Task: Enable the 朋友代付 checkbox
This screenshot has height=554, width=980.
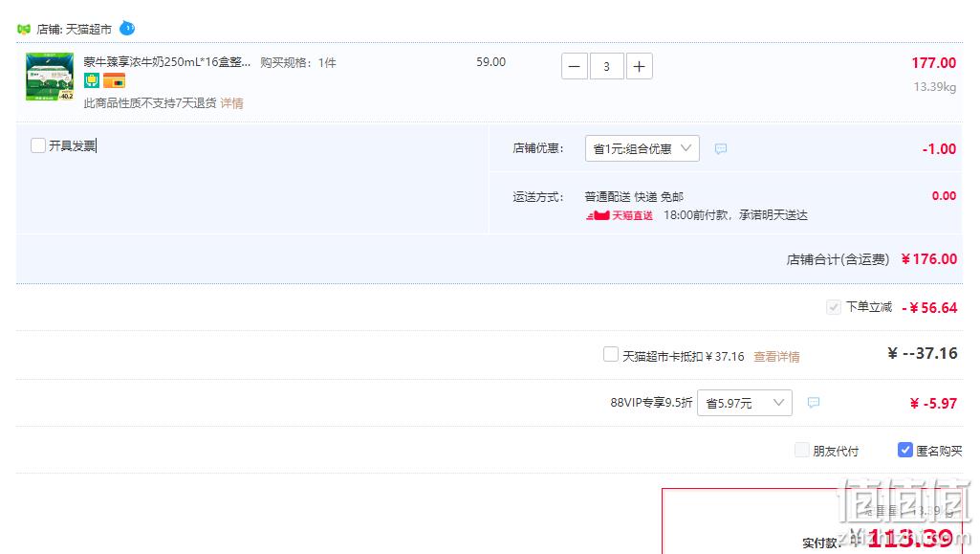Action: (x=801, y=450)
